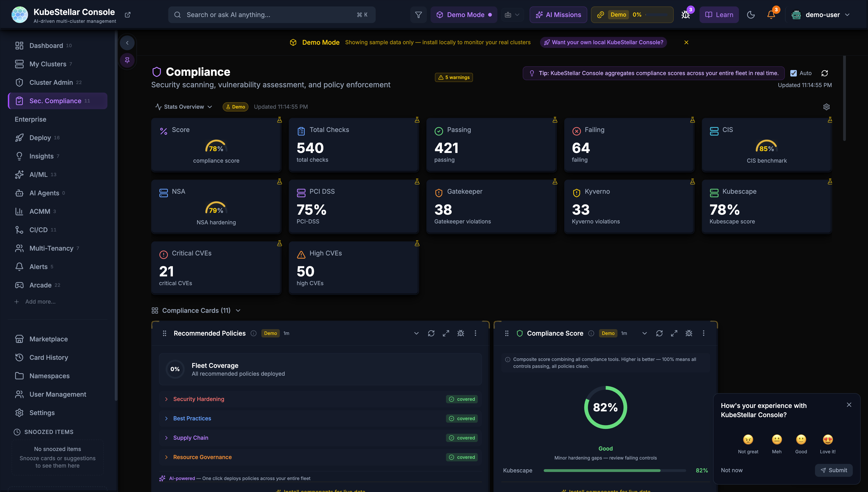Refresh the Compliance Score card
Image resolution: width=868 pixels, height=492 pixels.
point(659,333)
